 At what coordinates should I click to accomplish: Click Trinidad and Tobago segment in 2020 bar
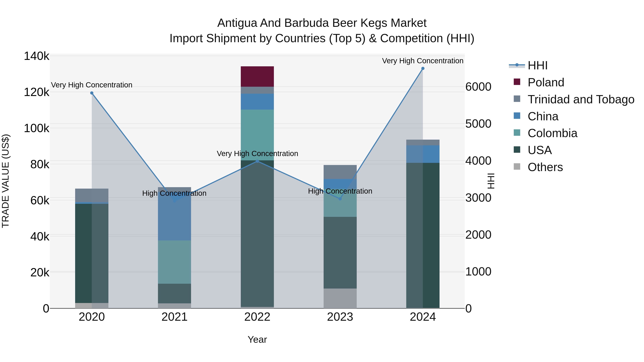92,195
